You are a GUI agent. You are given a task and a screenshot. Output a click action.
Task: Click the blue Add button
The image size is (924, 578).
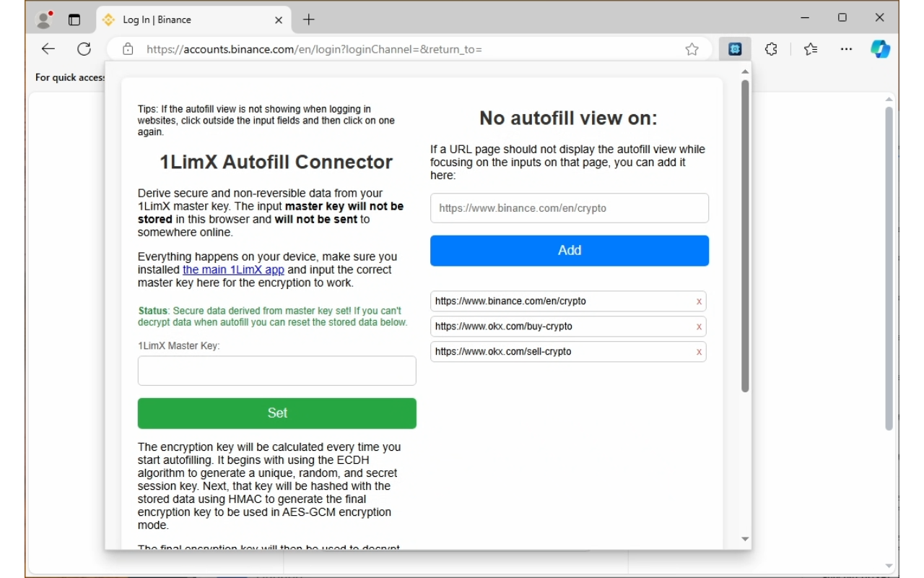(570, 251)
